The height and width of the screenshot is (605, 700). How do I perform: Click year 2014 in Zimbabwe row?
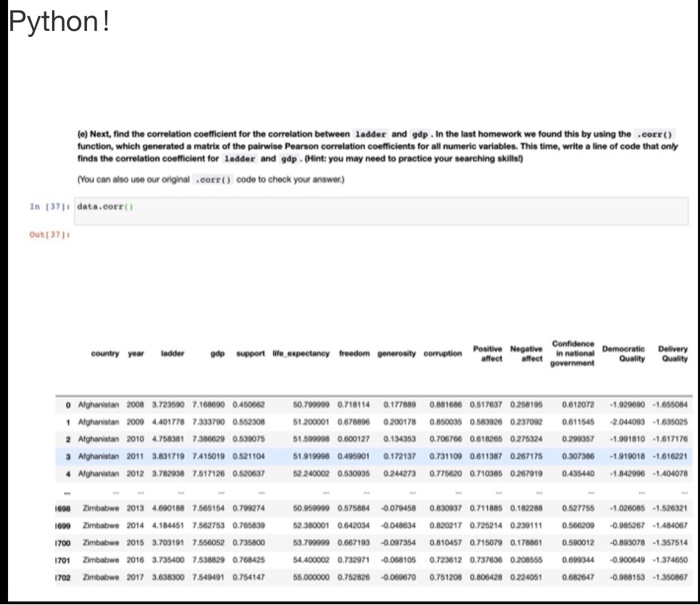click(135, 526)
